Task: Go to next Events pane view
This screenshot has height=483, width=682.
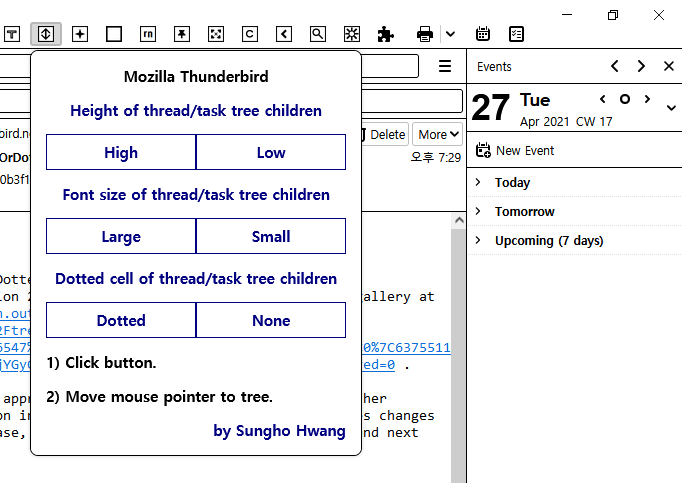Action: click(x=641, y=66)
